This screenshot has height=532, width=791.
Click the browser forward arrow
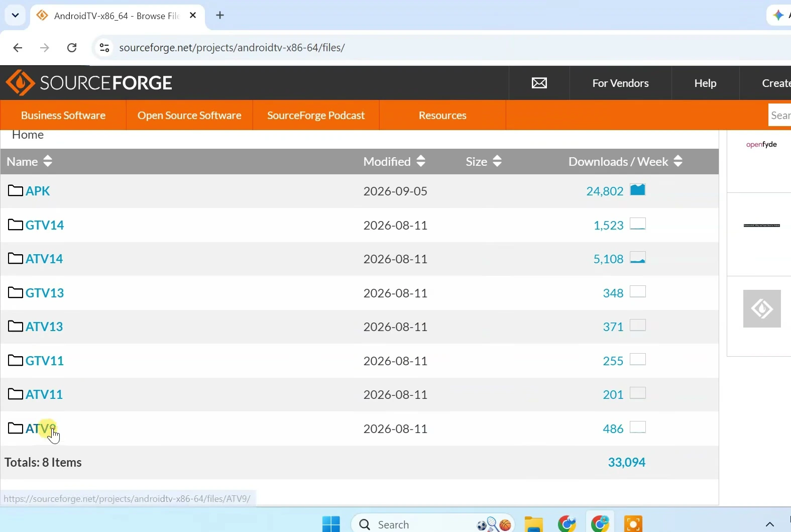tap(45, 48)
